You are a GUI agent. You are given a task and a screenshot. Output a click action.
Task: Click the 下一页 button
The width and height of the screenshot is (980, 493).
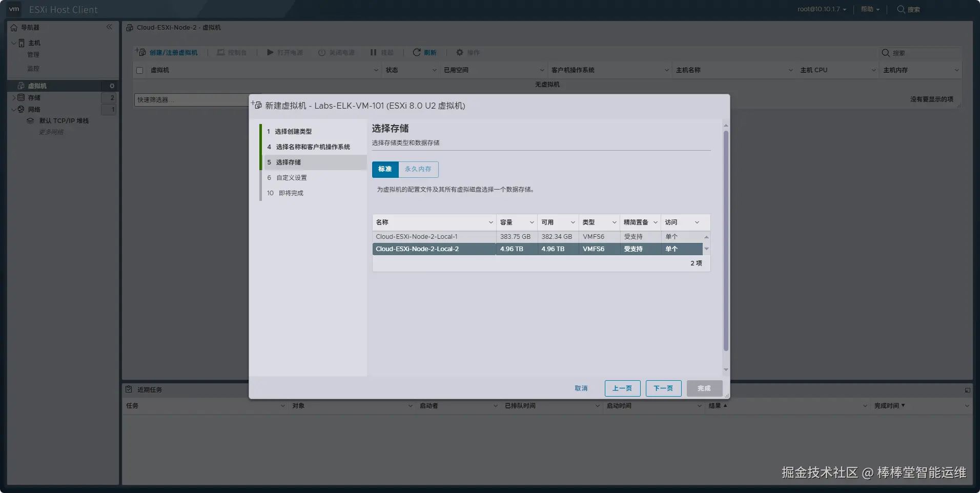click(x=663, y=388)
